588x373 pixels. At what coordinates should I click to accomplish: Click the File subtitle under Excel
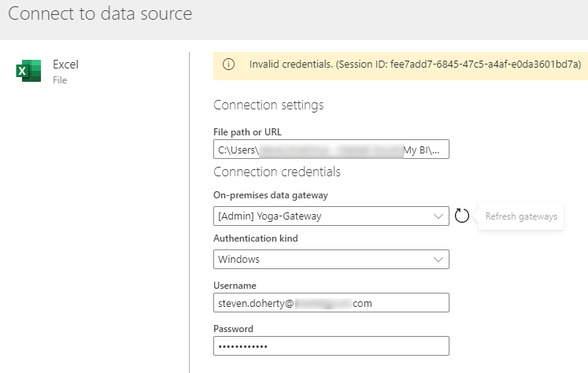[60, 80]
